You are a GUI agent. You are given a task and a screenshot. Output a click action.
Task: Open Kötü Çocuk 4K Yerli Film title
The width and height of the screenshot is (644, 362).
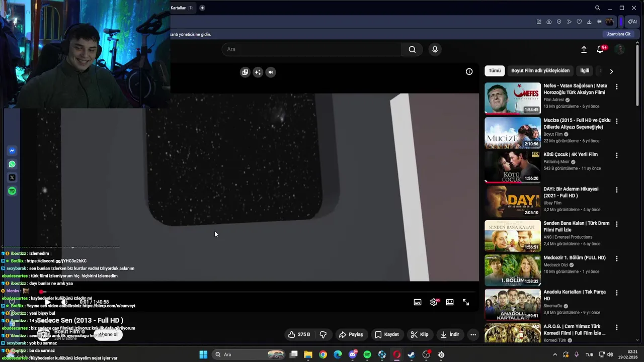[571, 154]
